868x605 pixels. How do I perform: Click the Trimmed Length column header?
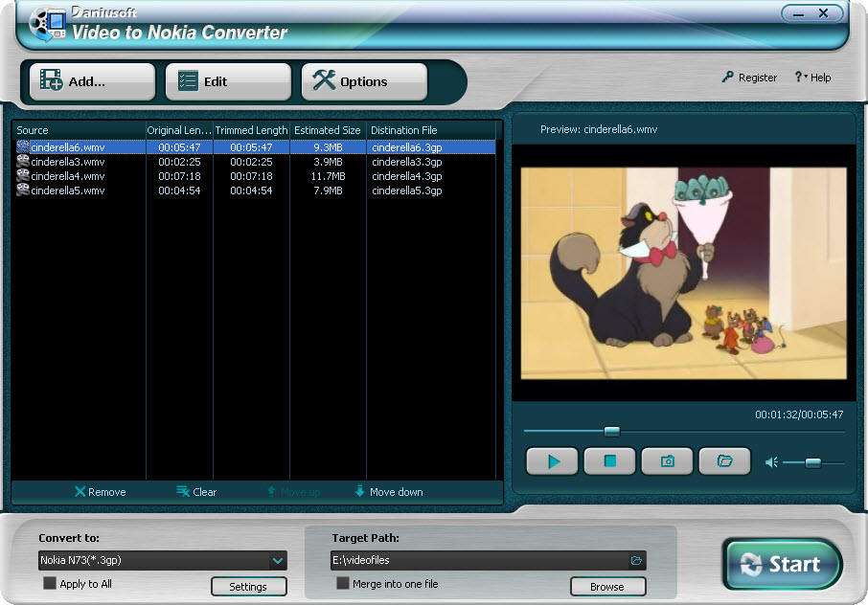251,130
